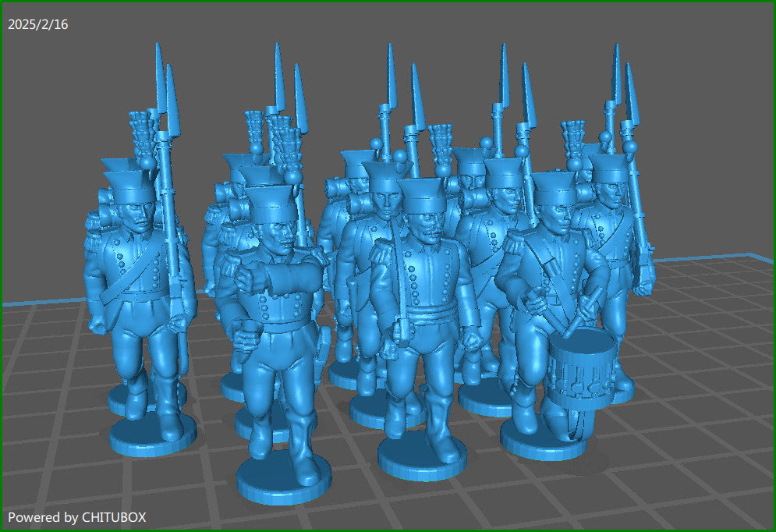The width and height of the screenshot is (776, 532).
Task: Click the Powered by CHITUBOX watermark
Action: pos(77,517)
